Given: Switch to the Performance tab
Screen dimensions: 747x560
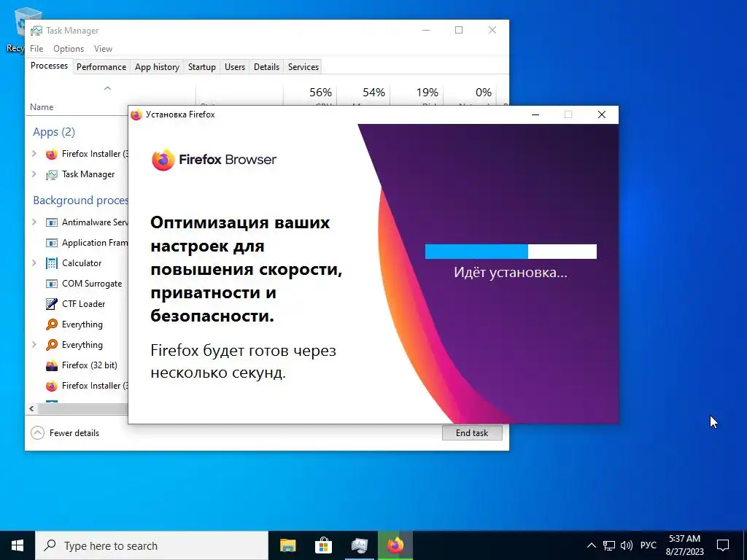Looking at the screenshot, I should click(x=101, y=67).
